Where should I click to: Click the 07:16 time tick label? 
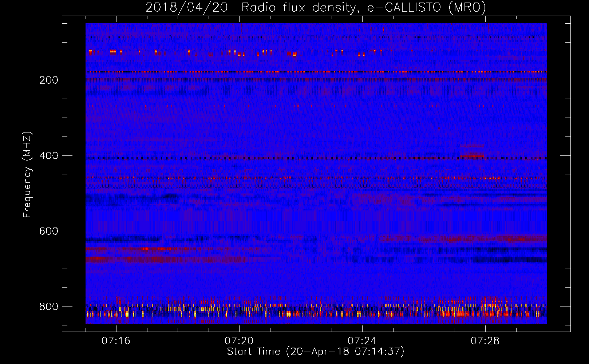pos(116,341)
